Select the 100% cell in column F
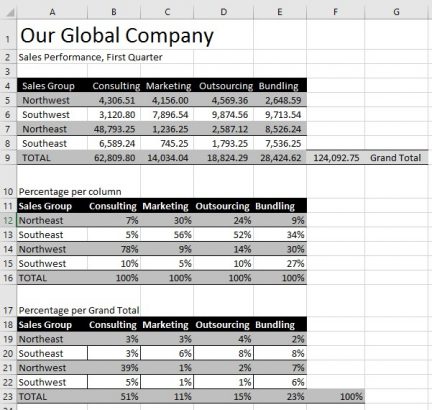 point(336,396)
